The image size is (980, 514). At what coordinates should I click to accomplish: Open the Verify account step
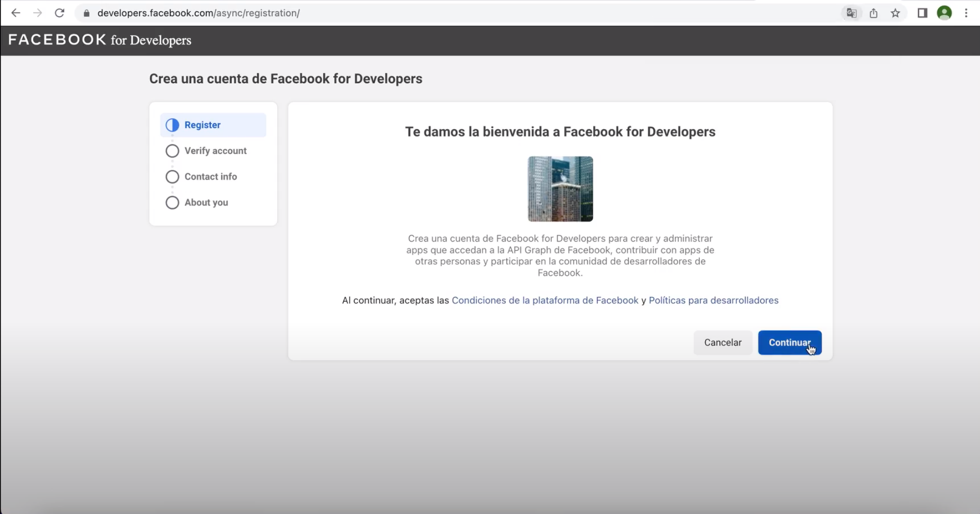(x=213, y=151)
